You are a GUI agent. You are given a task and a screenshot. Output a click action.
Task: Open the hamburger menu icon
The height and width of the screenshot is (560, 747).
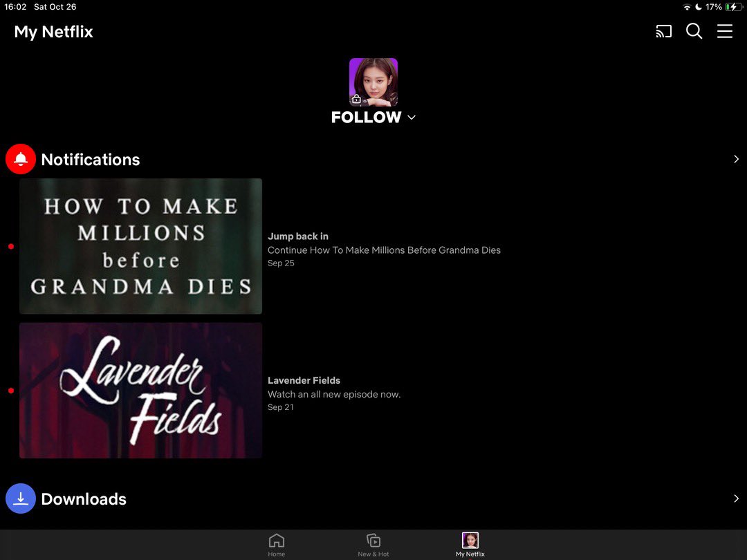pyautogui.click(x=725, y=31)
